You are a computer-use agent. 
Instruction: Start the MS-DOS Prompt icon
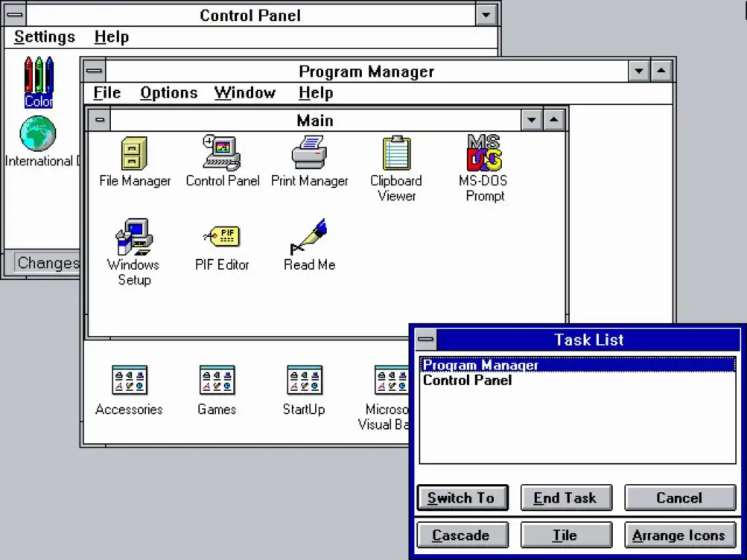(x=484, y=153)
